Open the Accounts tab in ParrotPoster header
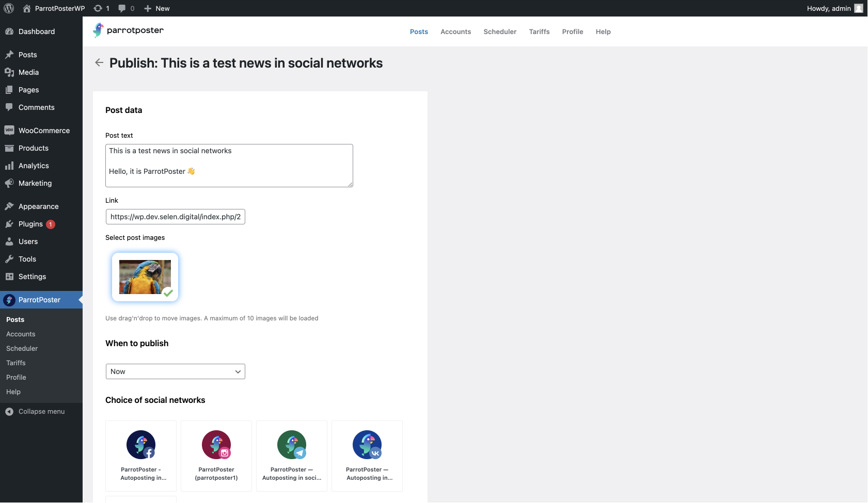Viewport: 868px width, 503px height. click(455, 31)
